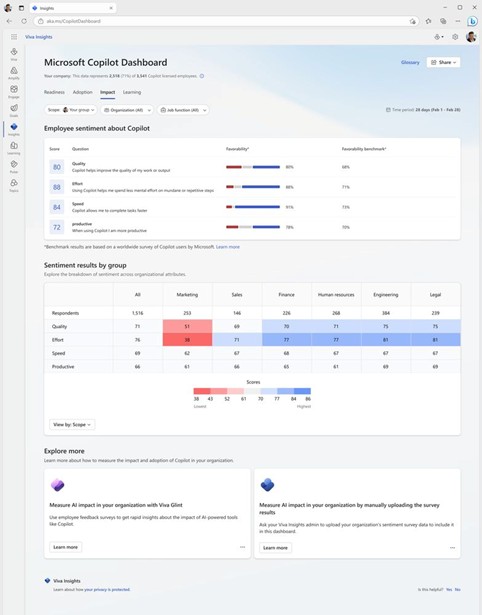482x615 pixels.
Task: Open browser favorites star icon
Action: [x=428, y=21]
